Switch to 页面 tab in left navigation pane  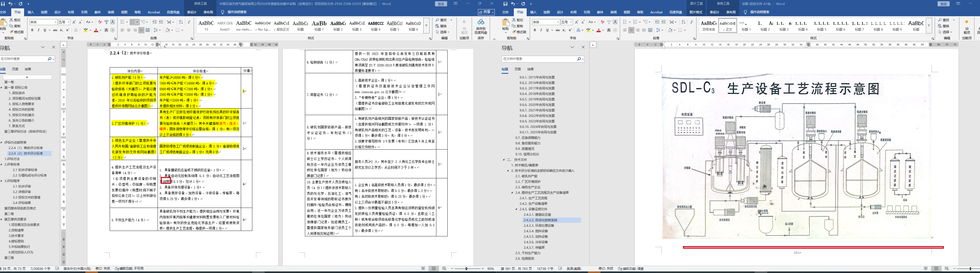tap(15, 69)
